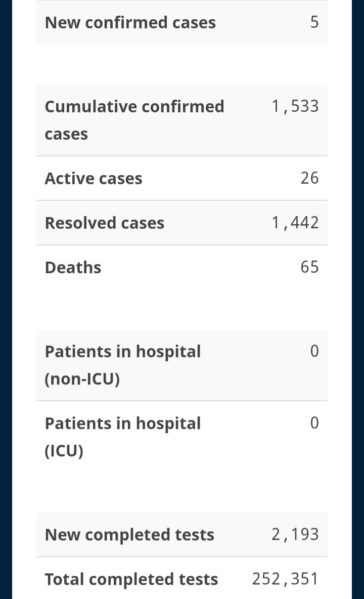This screenshot has height=599, width=364.
Task: Select the Deaths row label
Action: click(73, 268)
